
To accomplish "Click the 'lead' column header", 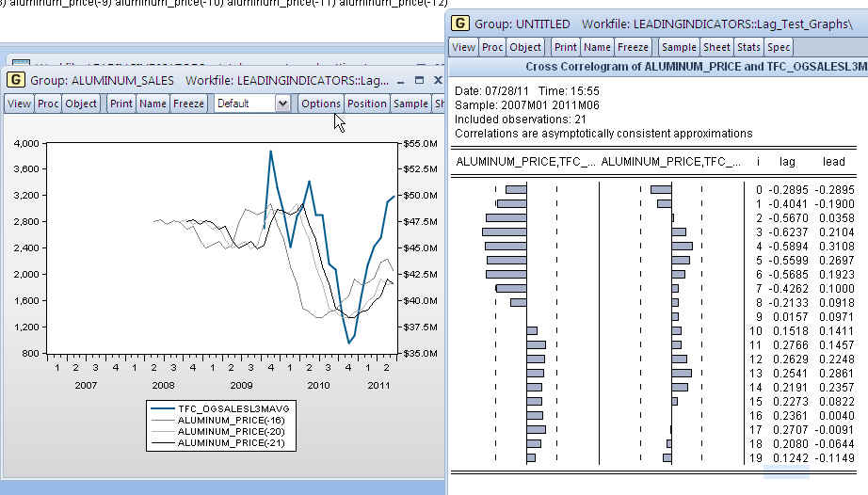I will tap(834, 162).
